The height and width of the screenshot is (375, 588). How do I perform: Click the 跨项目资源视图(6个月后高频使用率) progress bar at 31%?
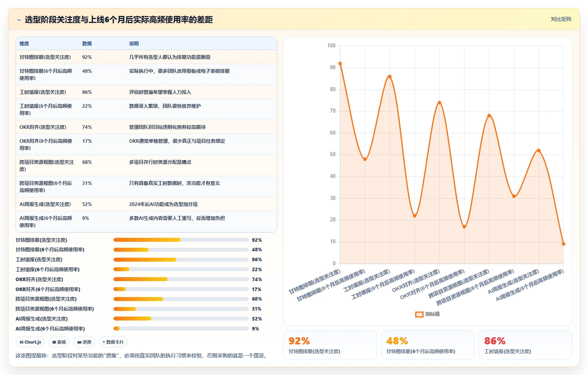(181, 309)
